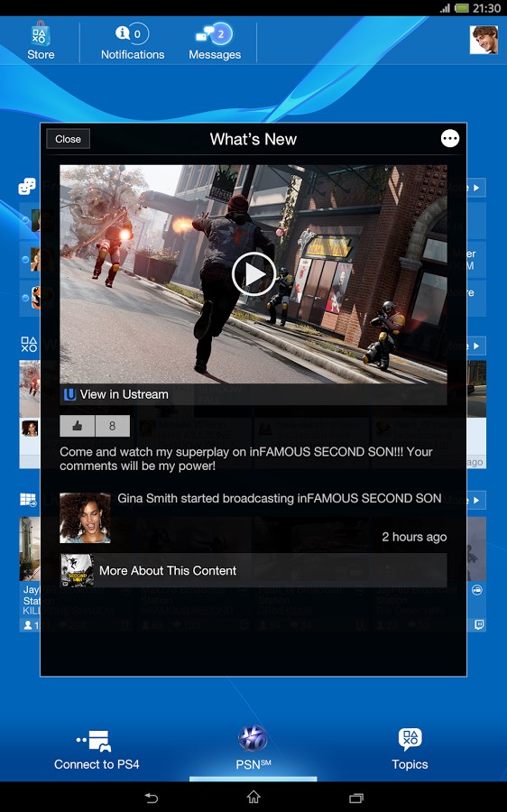Click the status bar clock 21:30
Image resolution: width=507 pixels, height=812 pixels.
(x=486, y=8)
